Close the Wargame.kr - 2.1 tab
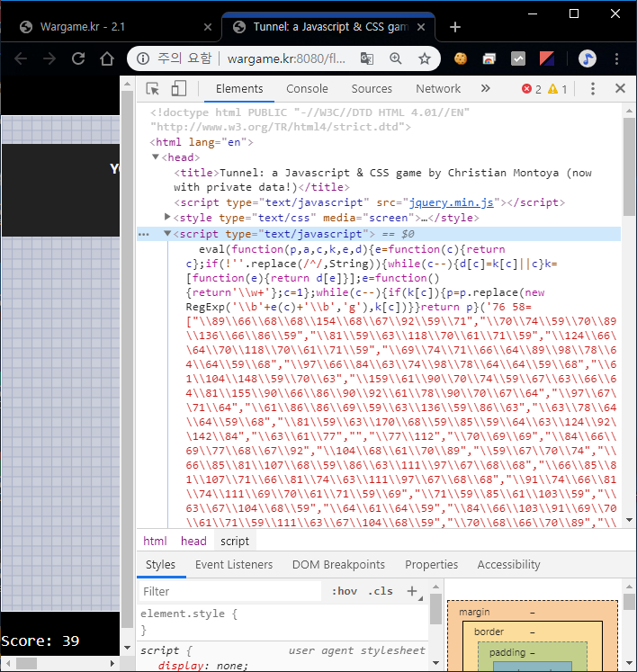This screenshot has width=637, height=672. tap(208, 27)
